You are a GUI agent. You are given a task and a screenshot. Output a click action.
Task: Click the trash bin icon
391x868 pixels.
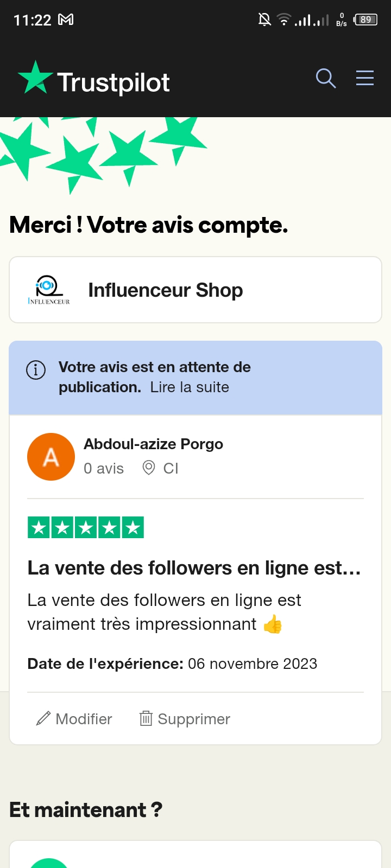click(146, 719)
